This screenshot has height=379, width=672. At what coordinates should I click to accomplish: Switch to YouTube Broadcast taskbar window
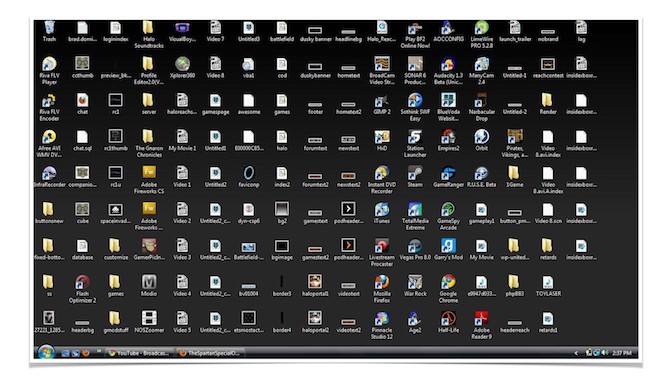tap(139, 353)
